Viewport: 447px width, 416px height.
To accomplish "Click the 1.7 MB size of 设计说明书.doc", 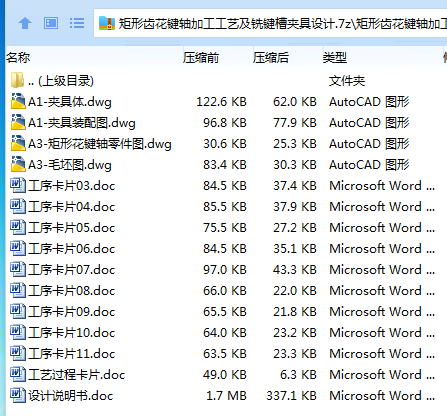I will pyautogui.click(x=226, y=396).
